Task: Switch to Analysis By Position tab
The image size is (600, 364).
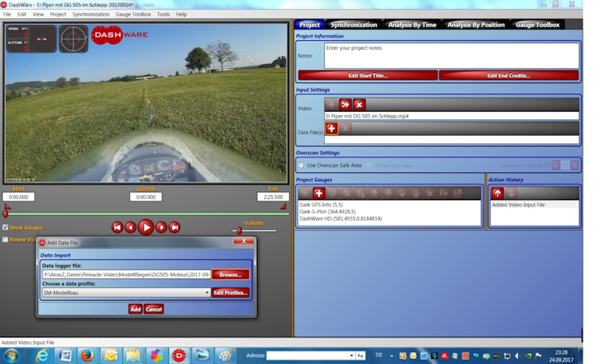Action: click(x=476, y=25)
